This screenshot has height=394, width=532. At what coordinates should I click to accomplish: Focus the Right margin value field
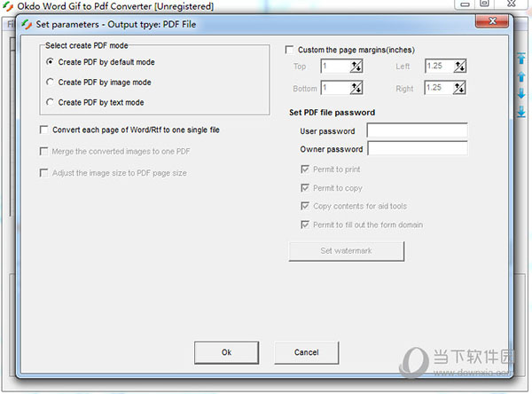pos(439,88)
